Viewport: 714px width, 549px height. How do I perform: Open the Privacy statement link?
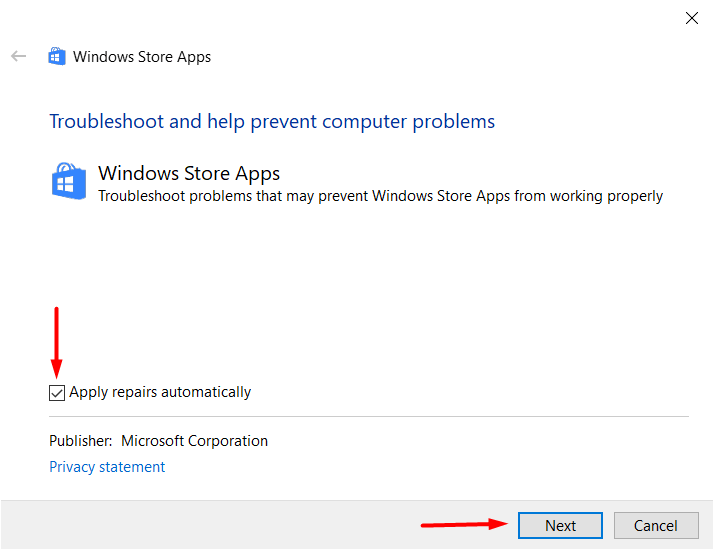tap(107, 467)
